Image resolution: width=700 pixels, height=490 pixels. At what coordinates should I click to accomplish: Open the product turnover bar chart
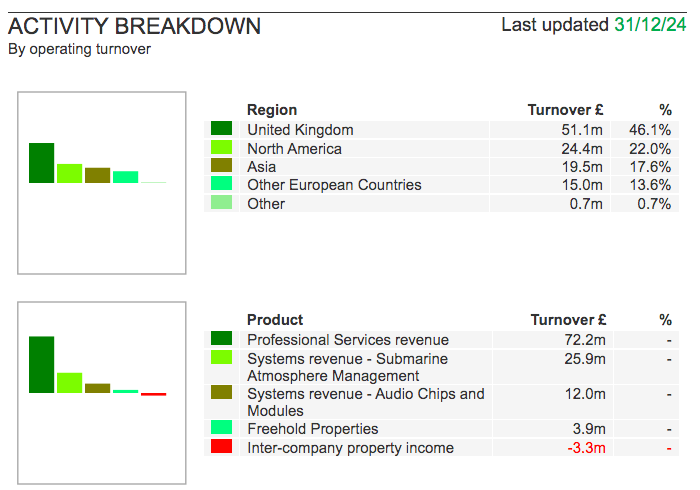(102, 392)
